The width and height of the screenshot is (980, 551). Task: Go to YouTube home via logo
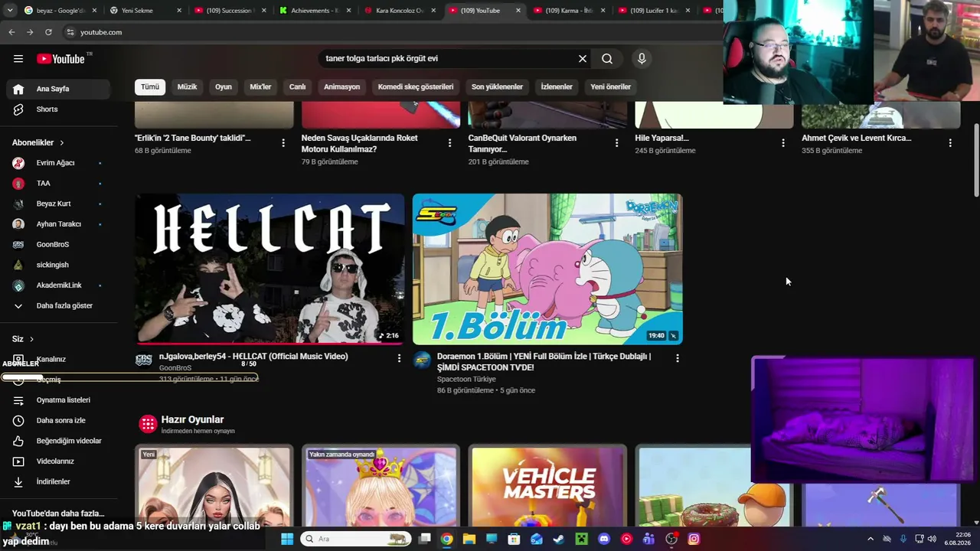[x=60, y=59]
